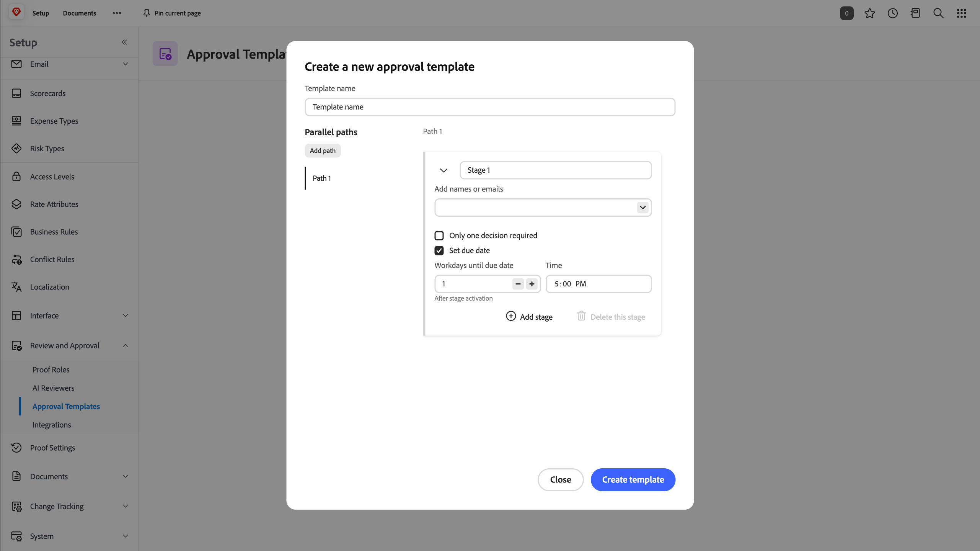Click the Email envelope icon in sidebar

(16, 64)
